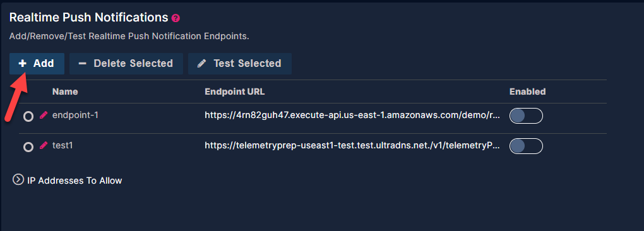Add a new notification endpoint

(x=37, y=64)
